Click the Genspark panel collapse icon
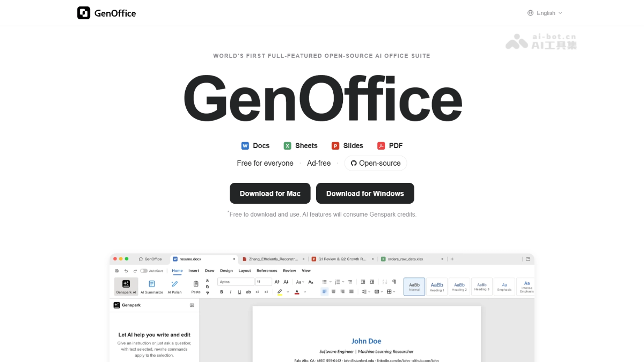 pyautogui.click(x=192, y=305)
